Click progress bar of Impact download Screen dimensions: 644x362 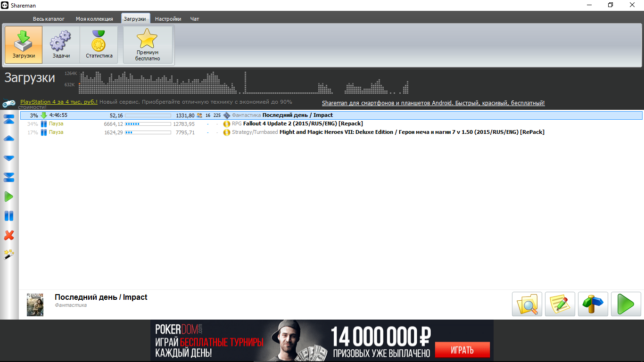[148, 115]
